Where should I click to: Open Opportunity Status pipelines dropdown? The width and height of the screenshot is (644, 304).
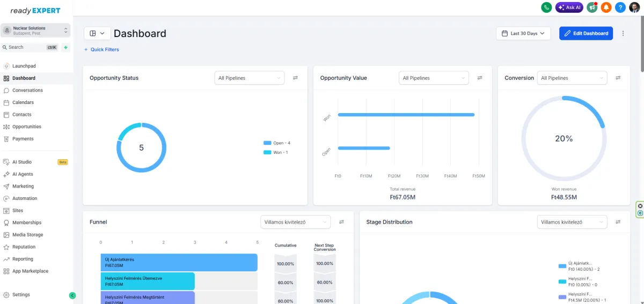pos(249,78)
